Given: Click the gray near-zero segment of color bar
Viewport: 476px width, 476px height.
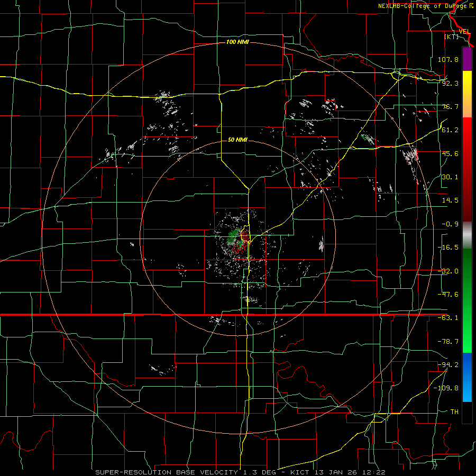Looking at the screenshot, I should (467, 235).
